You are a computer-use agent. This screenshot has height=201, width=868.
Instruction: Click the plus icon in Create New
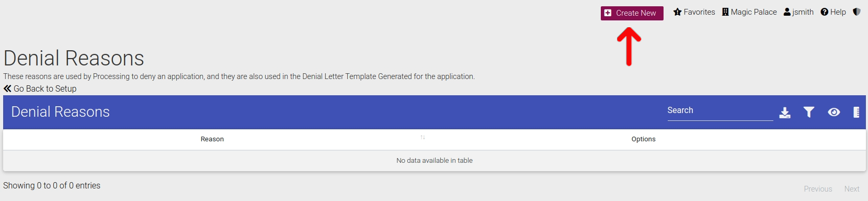click(608, 13)
